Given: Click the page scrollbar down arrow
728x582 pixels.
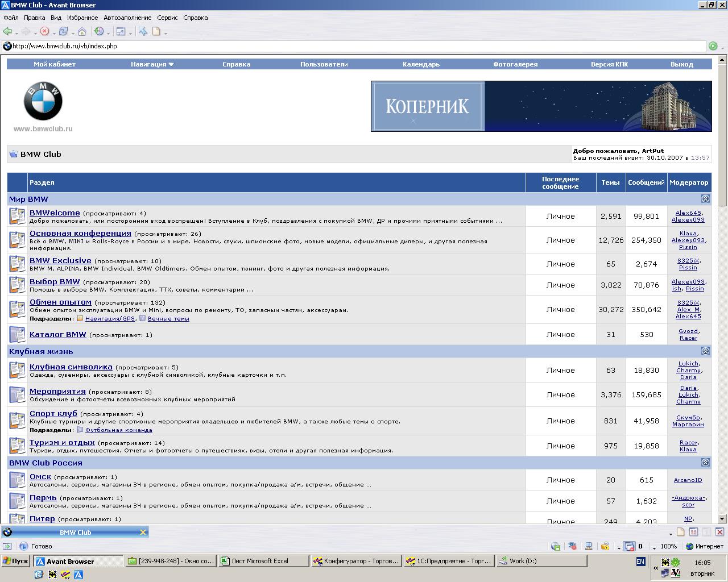Looking at the screenshot, I should 722,518.
